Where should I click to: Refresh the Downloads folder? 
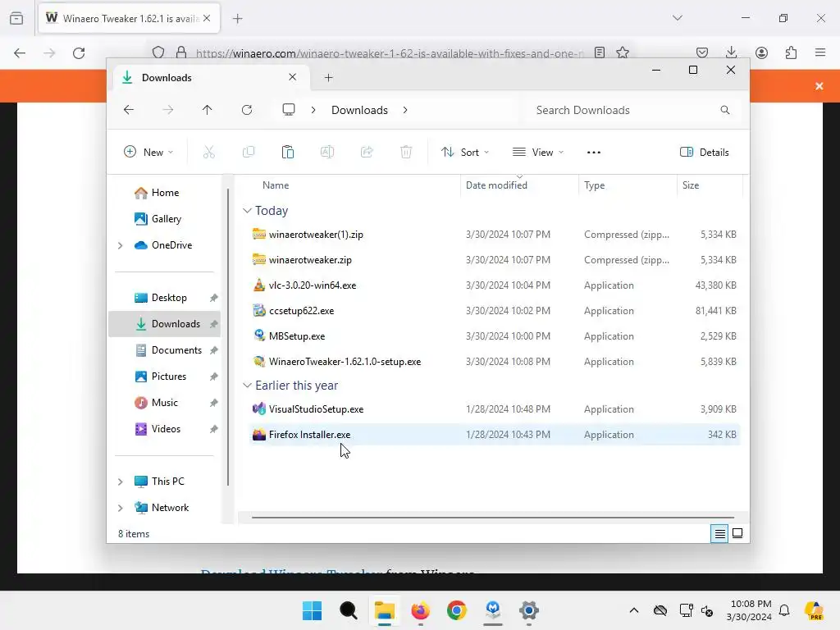[246, 110]
